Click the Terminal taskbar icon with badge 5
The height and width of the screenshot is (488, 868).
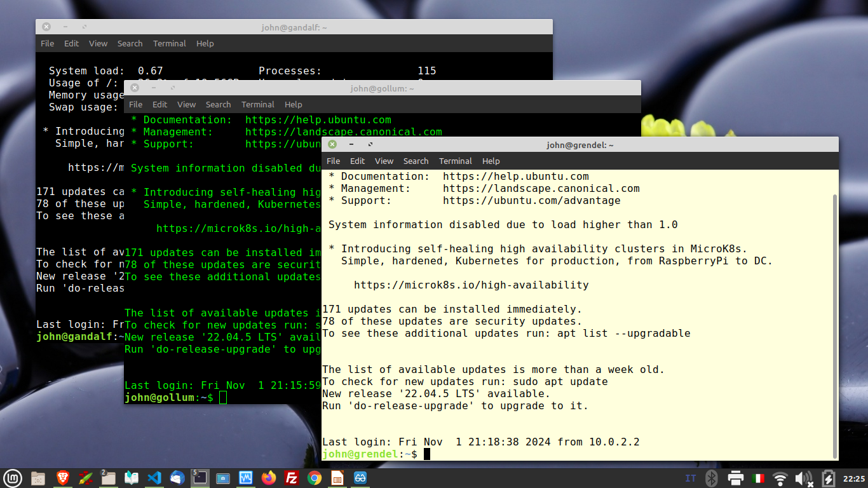pyautogui.click(x=200, y=478)
